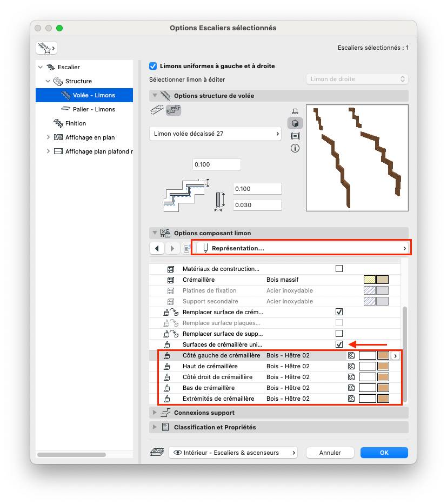Select the stepped stringer structure icon
This screenshot has width=447, height=504.
click(x=174, y=110)
